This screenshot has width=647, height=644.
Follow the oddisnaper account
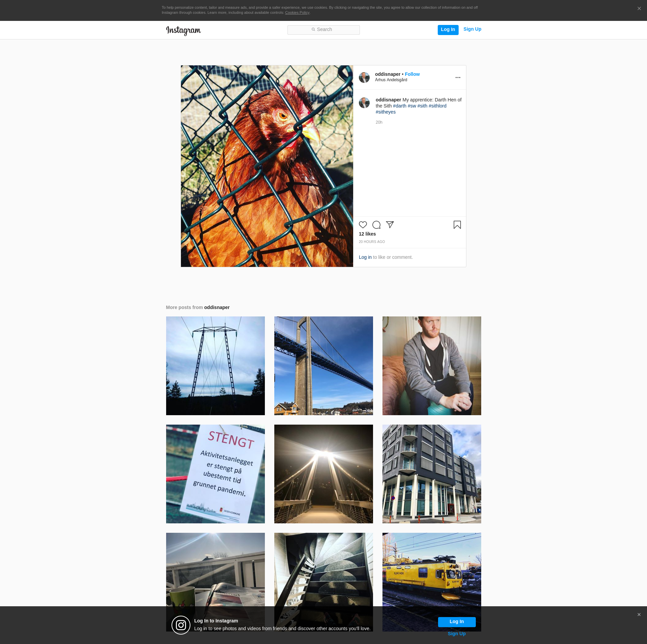tap(412, 74)
